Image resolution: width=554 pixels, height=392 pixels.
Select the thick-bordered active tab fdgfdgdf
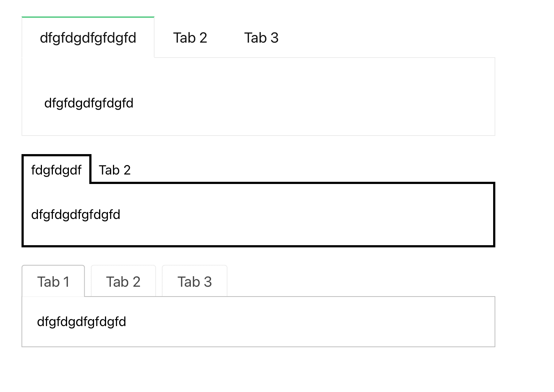point(56,169)
